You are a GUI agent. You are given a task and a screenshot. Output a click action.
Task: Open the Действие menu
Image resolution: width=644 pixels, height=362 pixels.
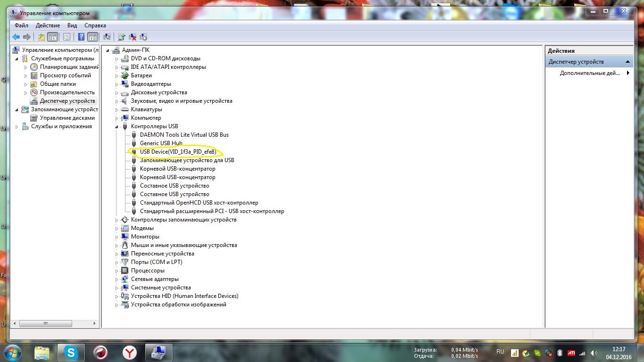tap(48, 25)
